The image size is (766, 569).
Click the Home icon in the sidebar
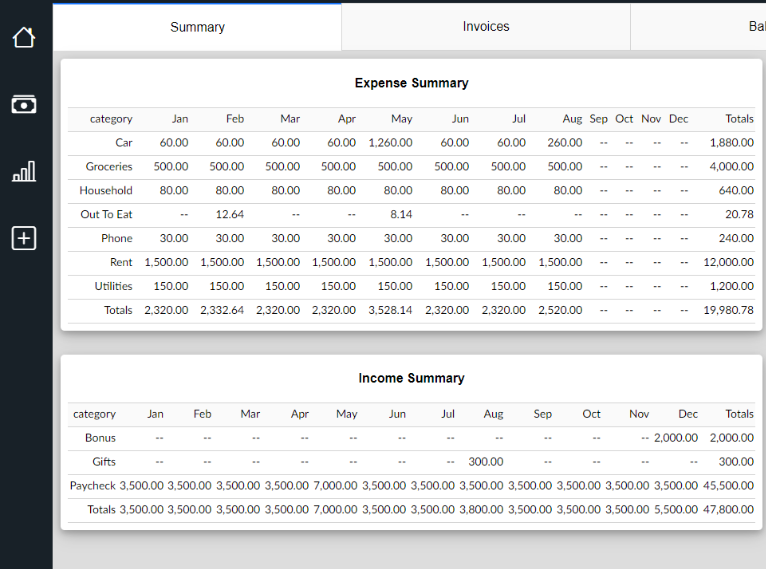[24, 38]
